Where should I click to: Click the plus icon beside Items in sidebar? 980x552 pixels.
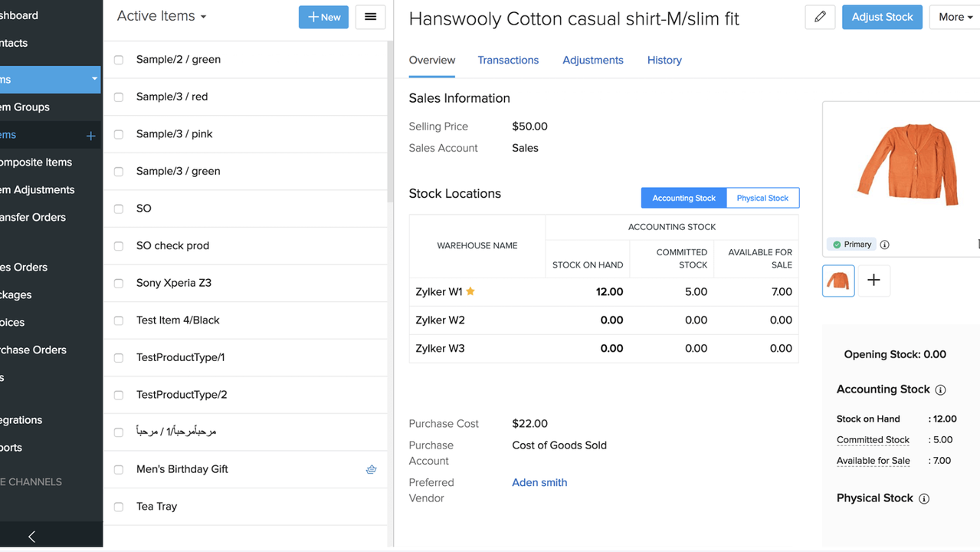(x=90, y=136)
